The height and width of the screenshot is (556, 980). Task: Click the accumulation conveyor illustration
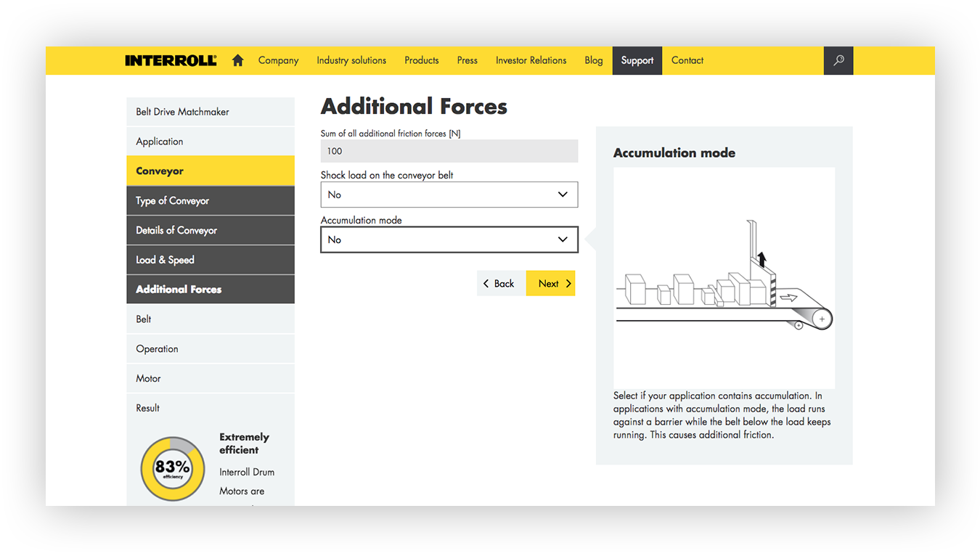coord(724,278)
